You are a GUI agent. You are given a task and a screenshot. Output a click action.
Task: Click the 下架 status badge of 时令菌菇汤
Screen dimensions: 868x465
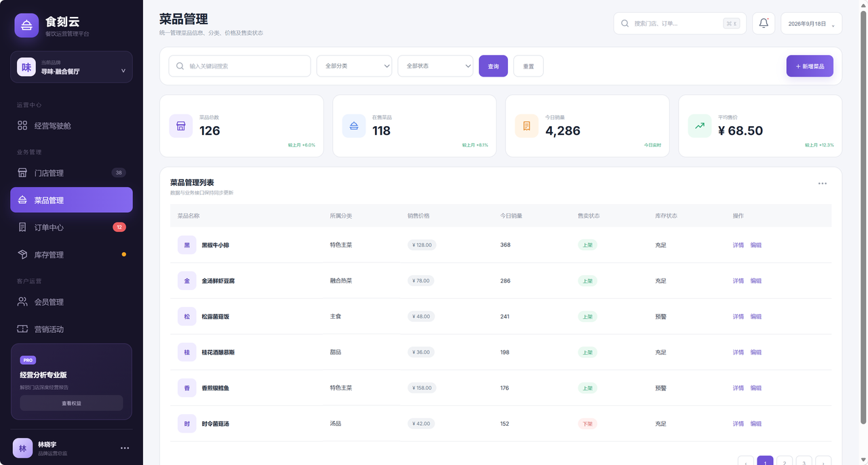[587, 424]
